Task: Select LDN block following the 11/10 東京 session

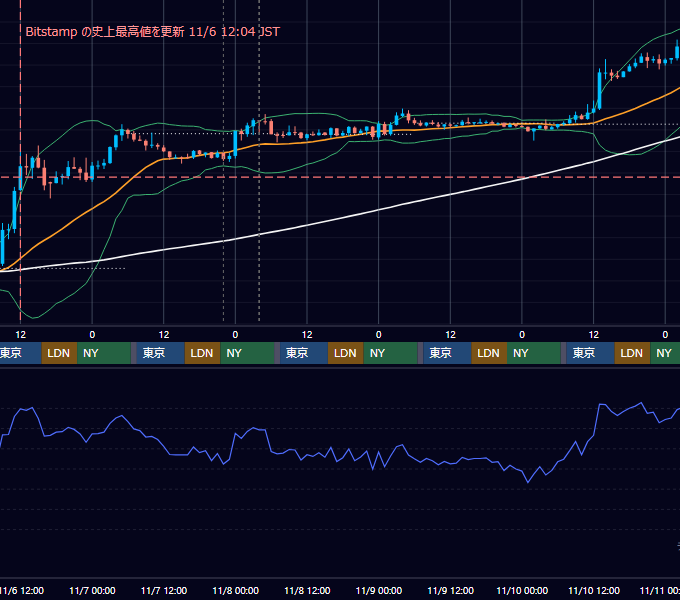Action: pos(632,353)
